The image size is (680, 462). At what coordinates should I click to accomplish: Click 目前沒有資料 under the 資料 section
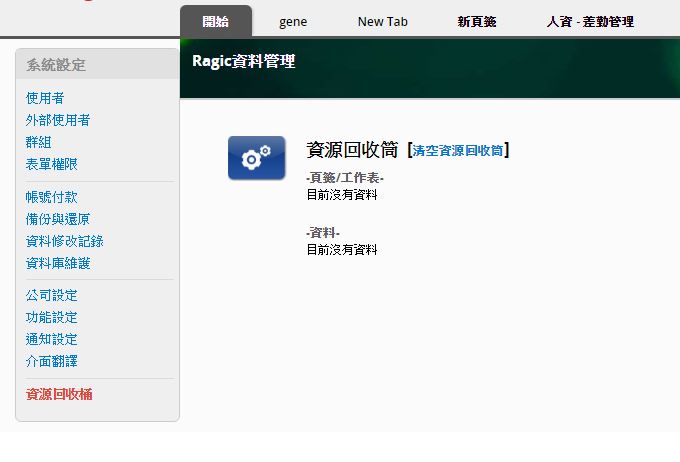(x=342, y=250)
